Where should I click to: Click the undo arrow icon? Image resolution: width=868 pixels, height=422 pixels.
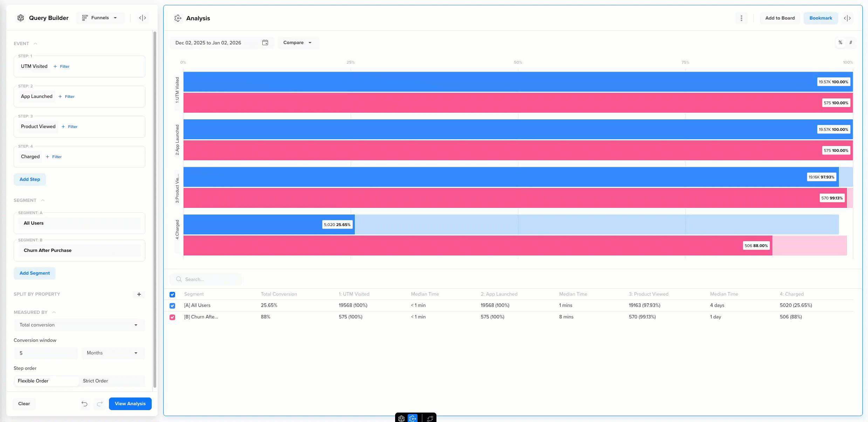point(84,404)
